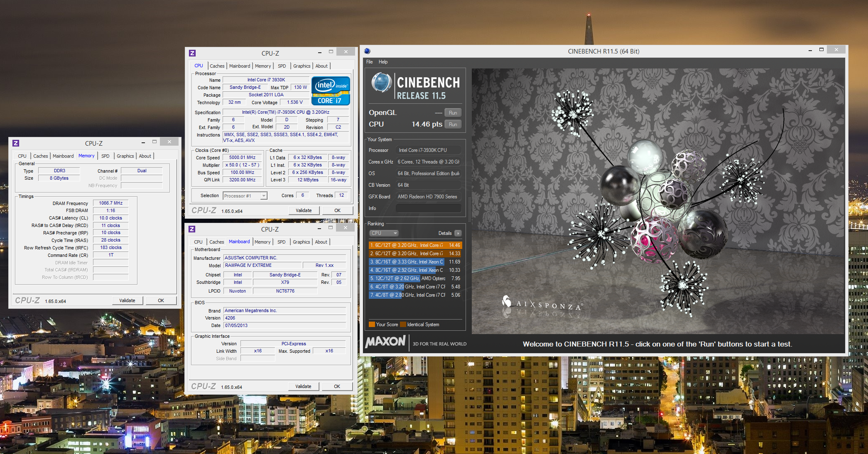Image resolution: width=868 pixels, height=454 pixels.
Task: Click OK in processor CPU-Z window
Action: (337, 210)
